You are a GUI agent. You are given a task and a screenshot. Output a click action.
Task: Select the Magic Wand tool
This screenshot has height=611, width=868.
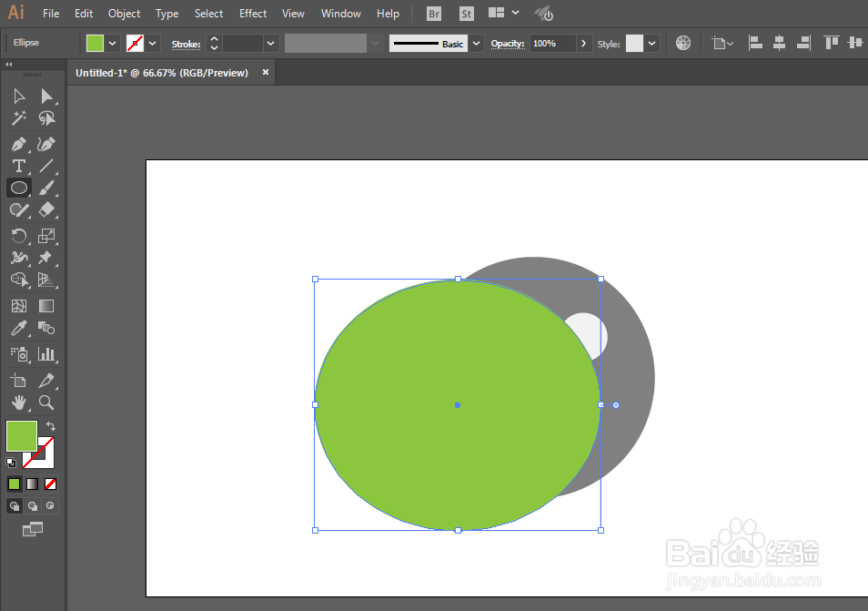(19, 118)
